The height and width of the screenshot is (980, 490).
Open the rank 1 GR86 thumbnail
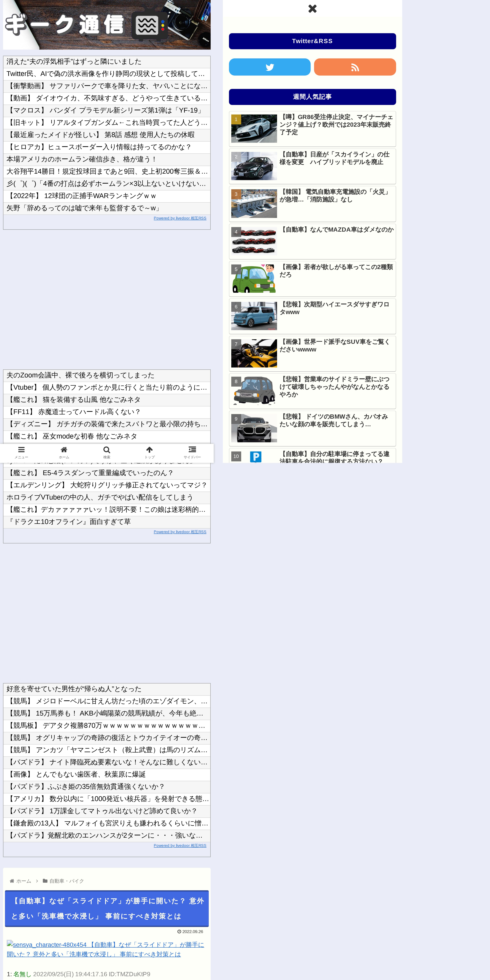[x=254, y=129]
